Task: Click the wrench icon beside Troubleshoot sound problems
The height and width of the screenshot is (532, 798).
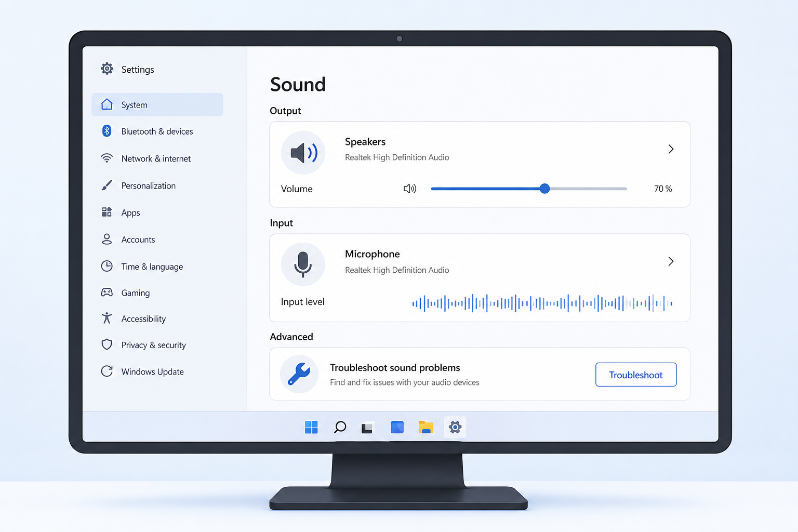Action: click(x=299, y=374)
